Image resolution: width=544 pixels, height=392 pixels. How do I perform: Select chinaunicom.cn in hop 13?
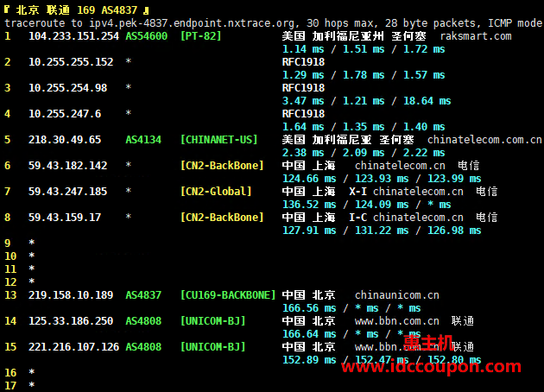397,295
